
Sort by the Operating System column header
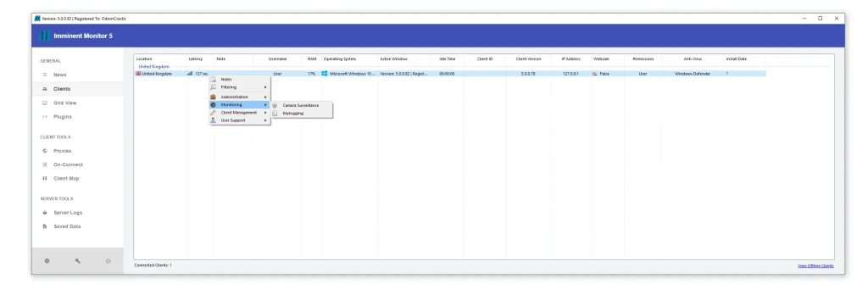[x=340, y=58]
